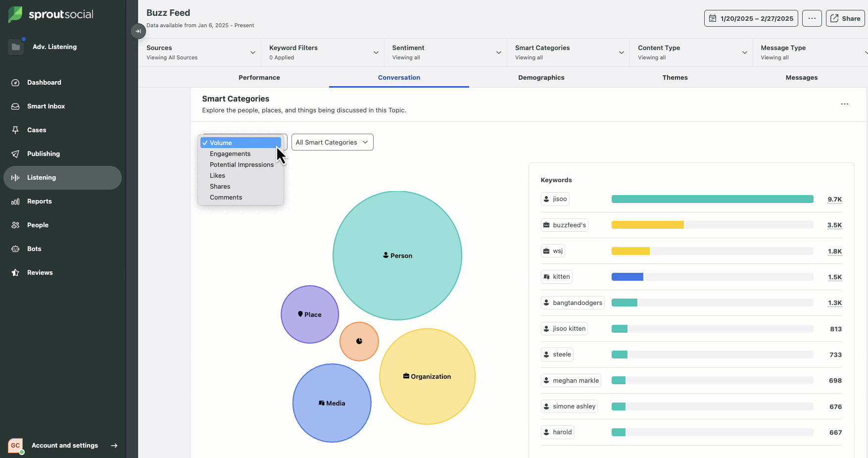This screenshot has height=458, width=868.
Task: Open the Publishing section
Action: [x=44, y=153]
